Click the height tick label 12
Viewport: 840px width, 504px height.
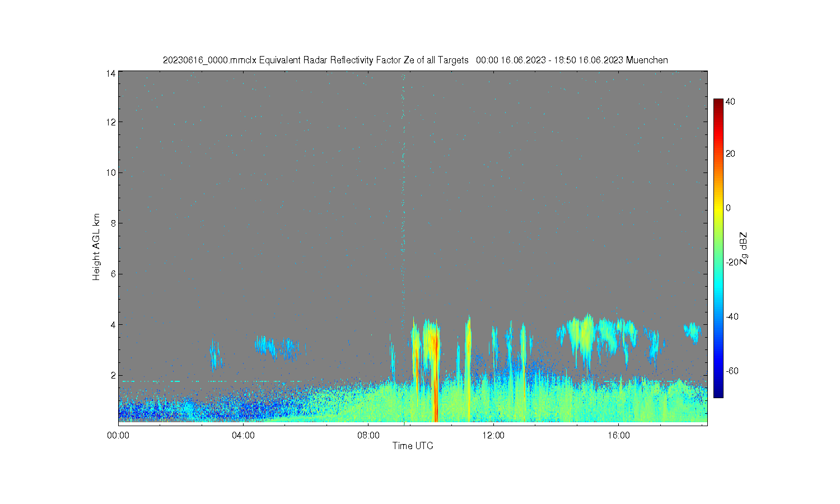tap(111, 122)
